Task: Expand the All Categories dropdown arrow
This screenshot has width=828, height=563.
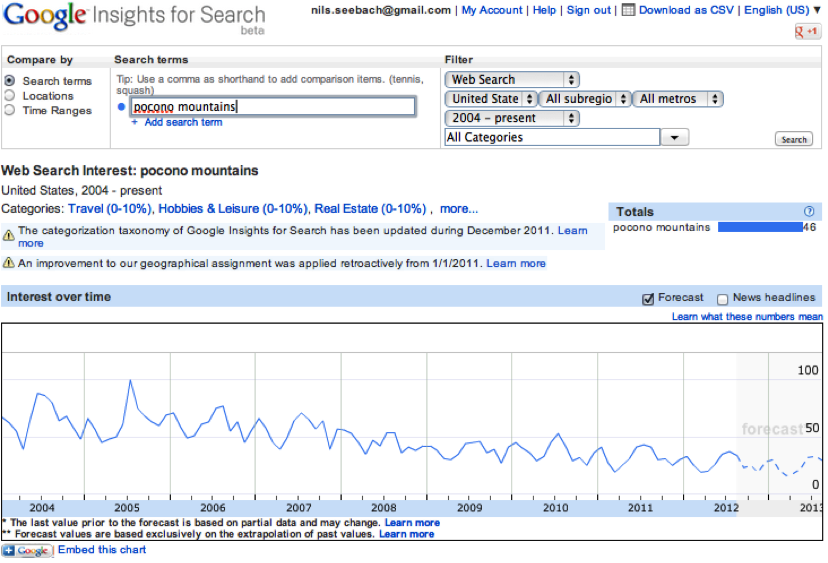Action: [674, 137]
